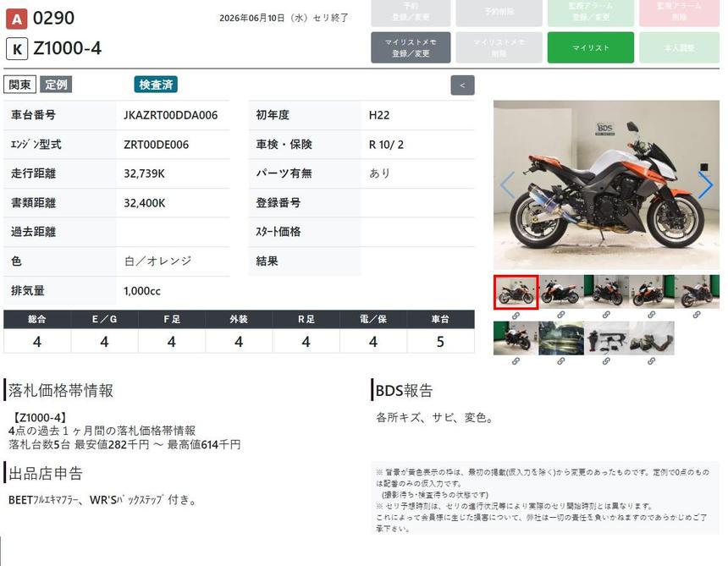Click the BDS報告 section heading
The image size is (728, 566).
pyautogui.click(x=404, y=391)
